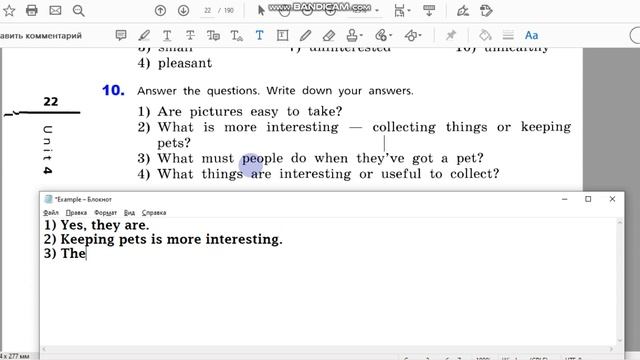Click the exercise number '10.' heading
Image resolution: width=640 pixels, height=360 pixels.
[x=113, y=90]
